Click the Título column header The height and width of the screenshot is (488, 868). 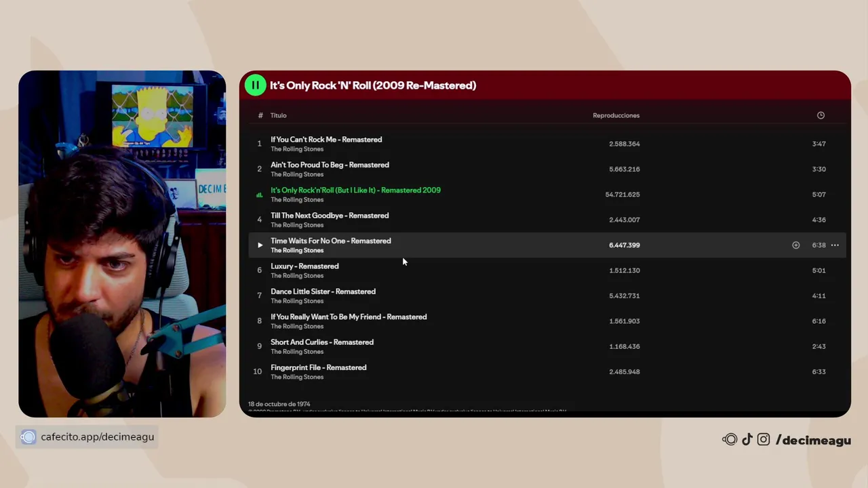point(279,115)
